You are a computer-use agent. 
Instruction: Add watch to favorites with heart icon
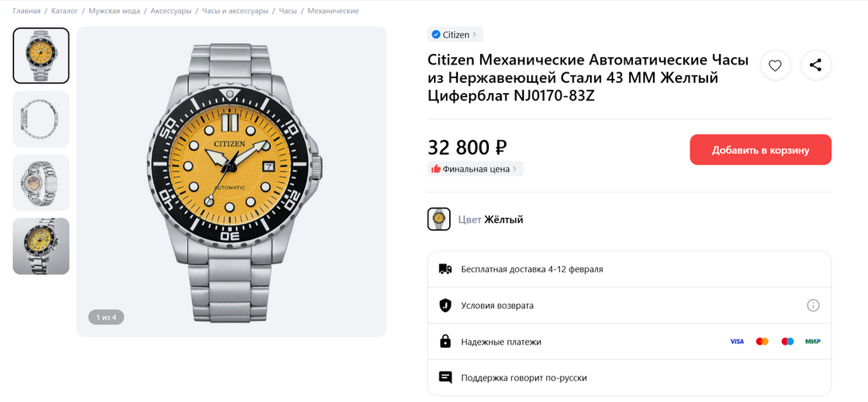click(776, 65)
